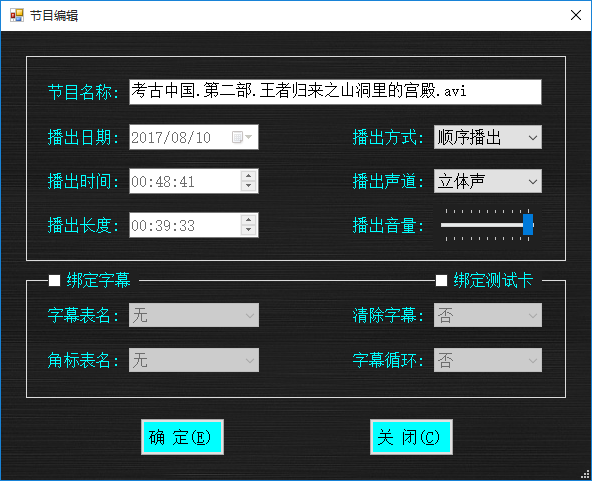Open the 角标表名 dropdown list
Image resolution: width=592 pixels, height=481 pixels.
coord(194,360)
